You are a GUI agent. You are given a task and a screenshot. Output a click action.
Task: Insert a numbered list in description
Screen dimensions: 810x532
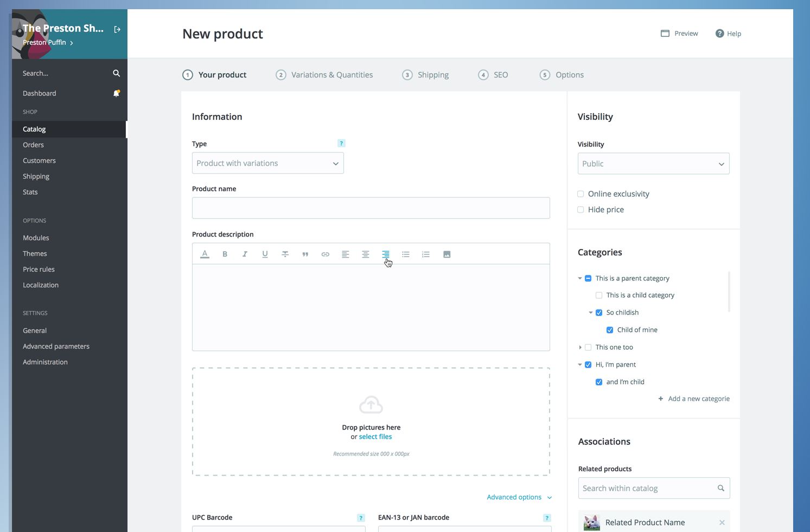(x=425, y=254)
